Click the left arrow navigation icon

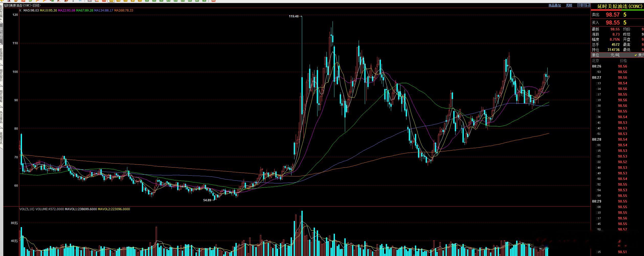(580, 5)
